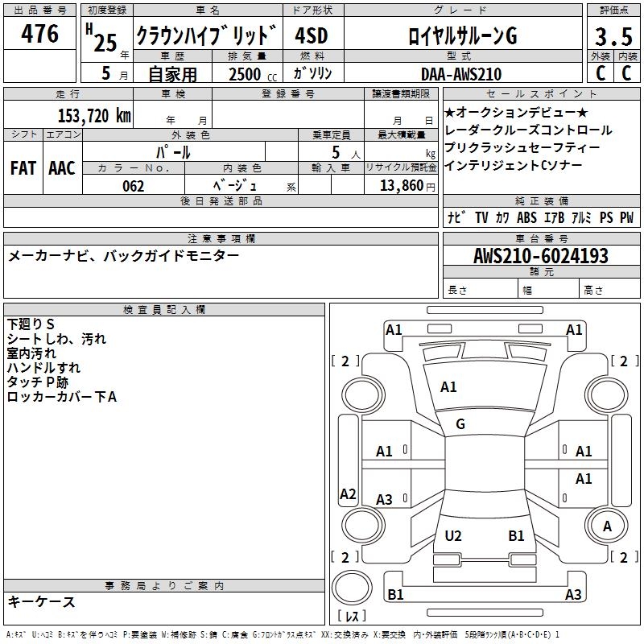Click the recycle deposit 13,860円
The width and height of the screenshot is (644, 644).
407,186
